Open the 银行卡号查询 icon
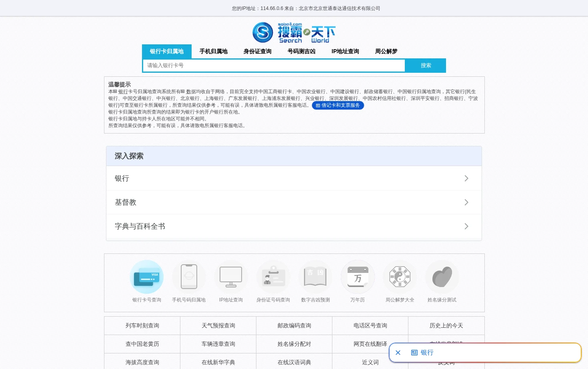588x369 pixels. 147,277
